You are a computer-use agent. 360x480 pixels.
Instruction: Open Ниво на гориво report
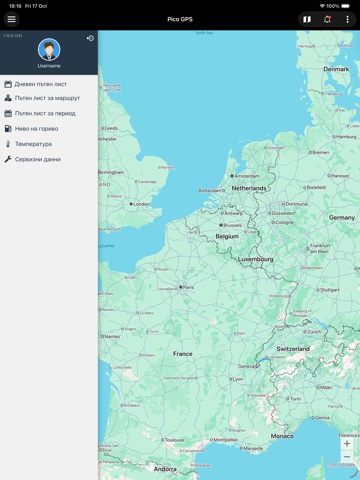pos(49,129)
